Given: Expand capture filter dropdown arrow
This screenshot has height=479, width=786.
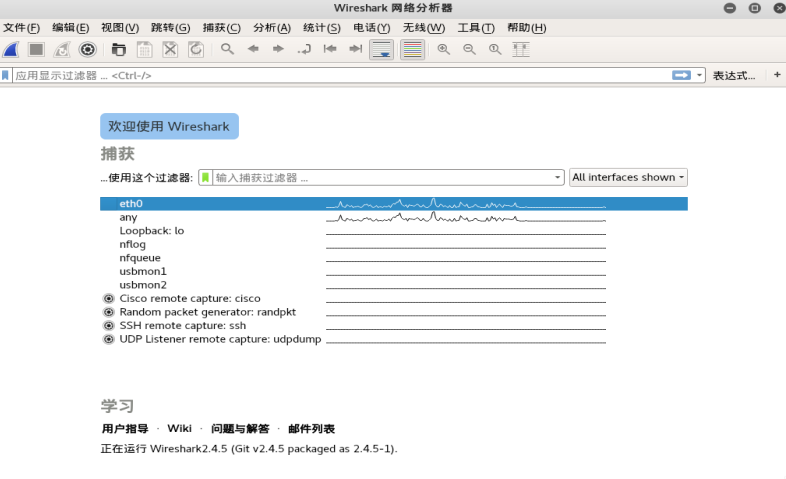Looking at the screenshot, I should pyautogui.click(x=557, y=177).
